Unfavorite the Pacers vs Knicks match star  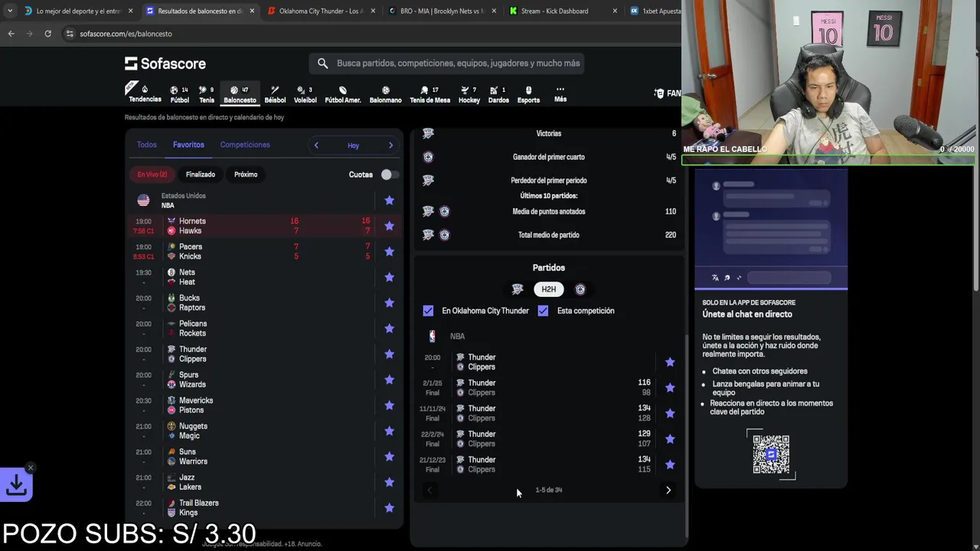click(x=389, y=251)
